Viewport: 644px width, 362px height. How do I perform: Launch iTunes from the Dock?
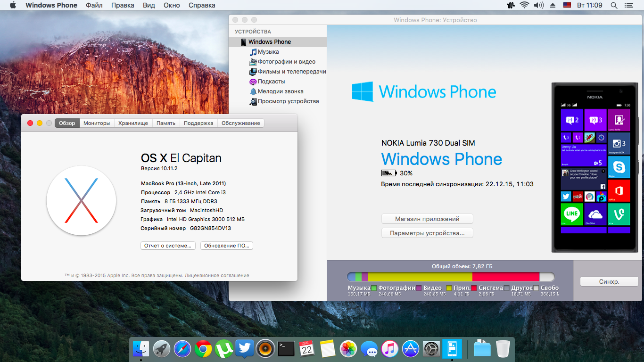390,349
